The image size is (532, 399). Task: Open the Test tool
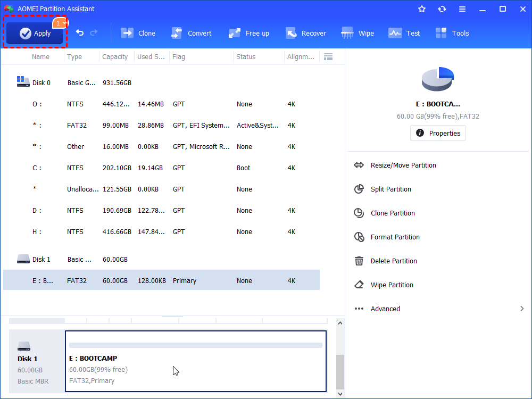404,33
